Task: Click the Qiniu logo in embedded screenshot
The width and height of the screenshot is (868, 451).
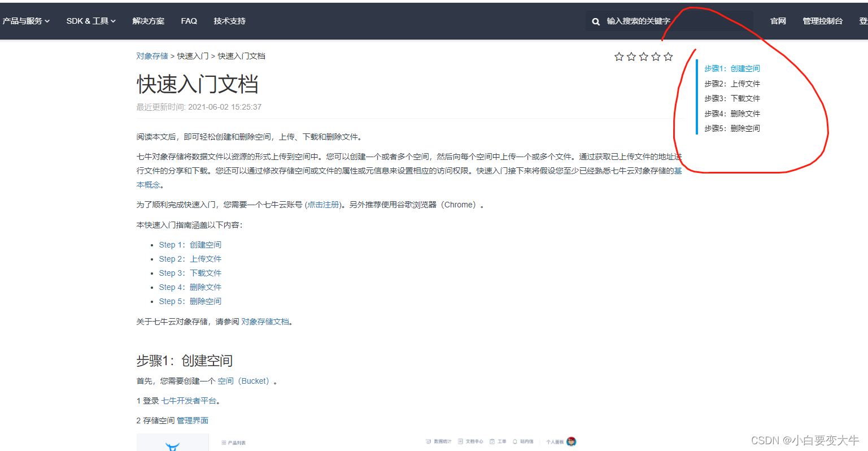Action: (173, 446)
